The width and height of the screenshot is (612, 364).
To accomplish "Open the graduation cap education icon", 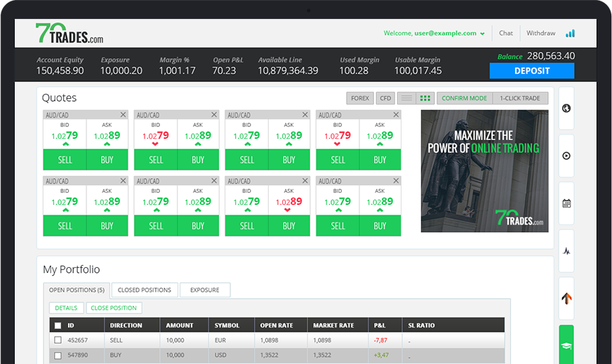I will (566, 346).
